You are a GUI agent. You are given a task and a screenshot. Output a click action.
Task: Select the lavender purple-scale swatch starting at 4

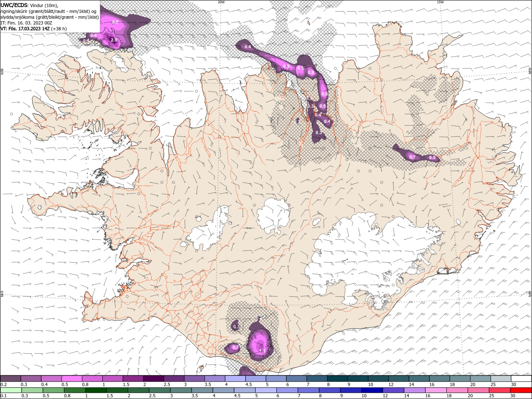235,379
